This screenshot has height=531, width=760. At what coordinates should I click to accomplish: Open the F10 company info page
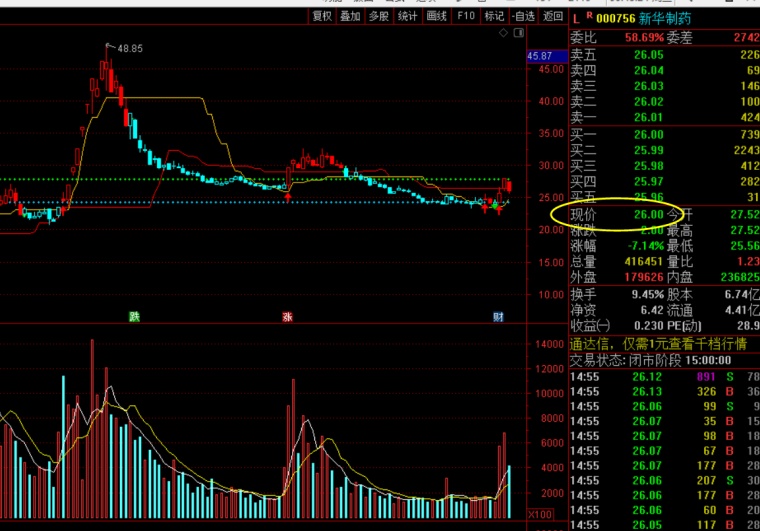(x=466, y=16)
